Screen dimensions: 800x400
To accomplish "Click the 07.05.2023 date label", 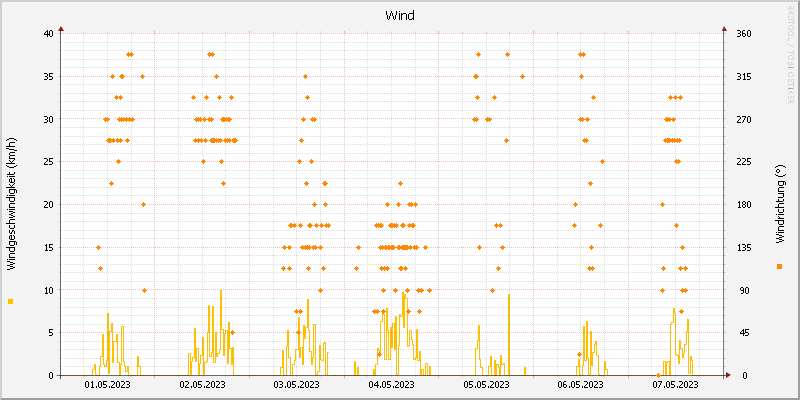I will click(676, 384).
